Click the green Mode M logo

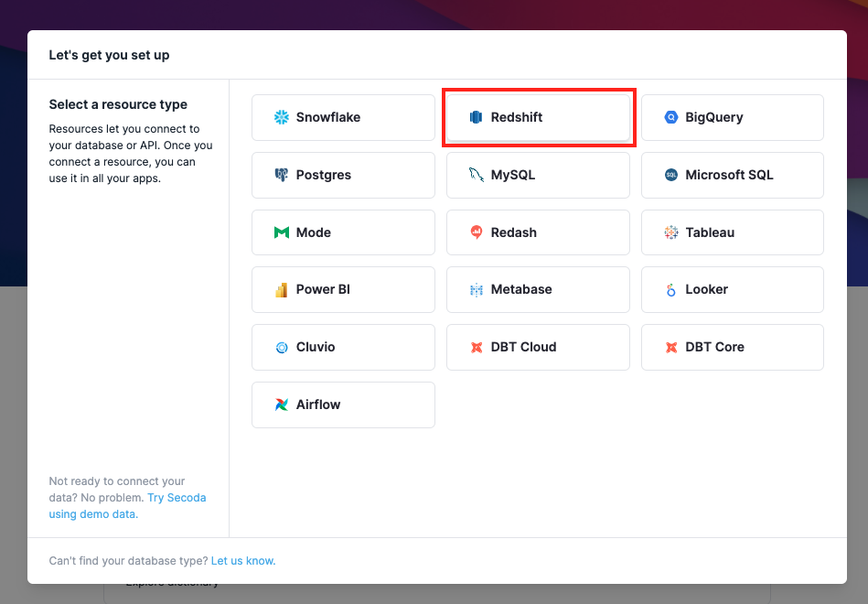282,232
